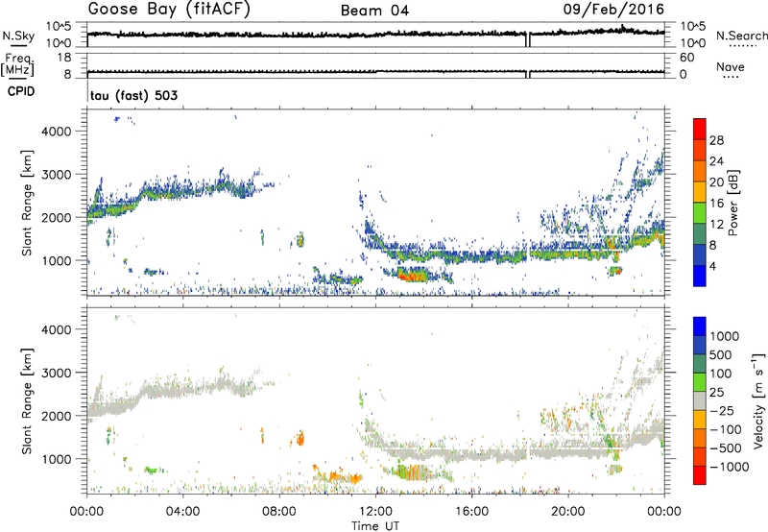Viewport: 768px width, 532px height.
Task: Click the orange velocity patch near 09:00
Action: click(x=300, y=438)
